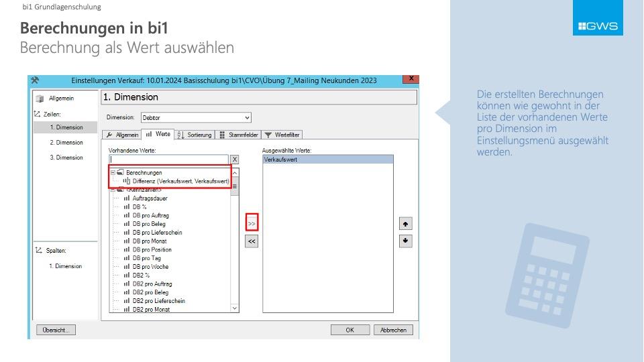The image size is (644, 362).
Task: Click bar-chart icon next to DB2 %
Action: (127, 276)
